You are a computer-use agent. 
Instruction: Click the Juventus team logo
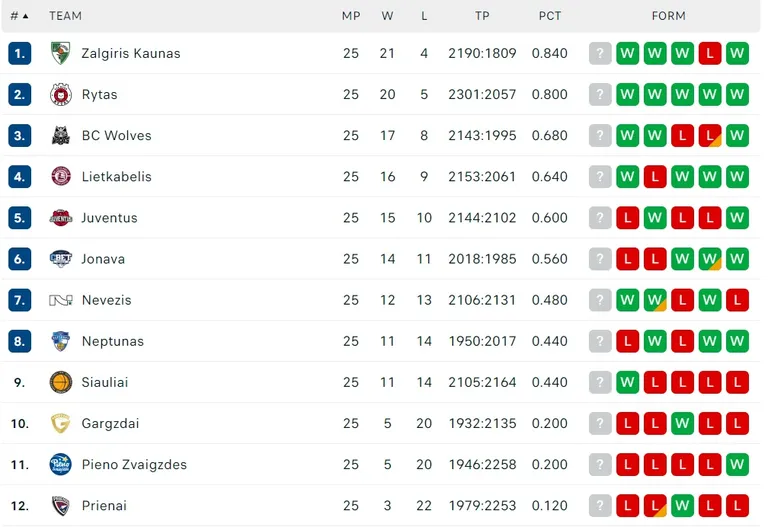coord(61,218)
